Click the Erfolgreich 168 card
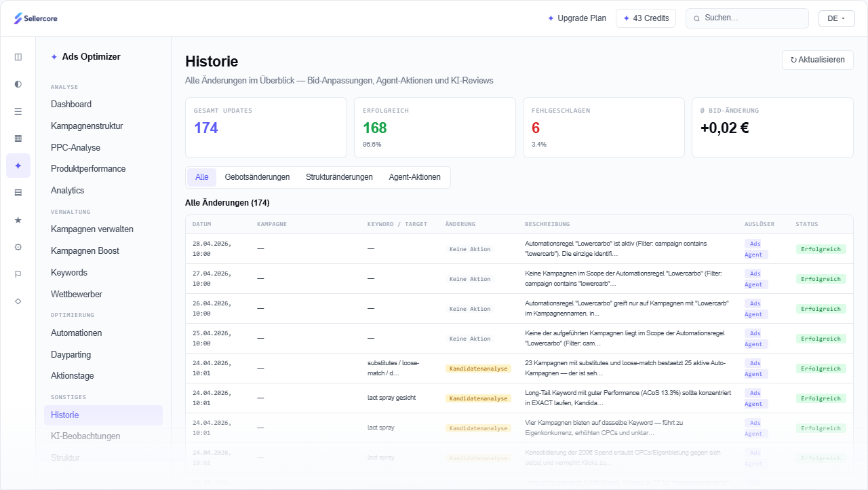This screenshot has height=490, width=868. click(x=435, y=128)
